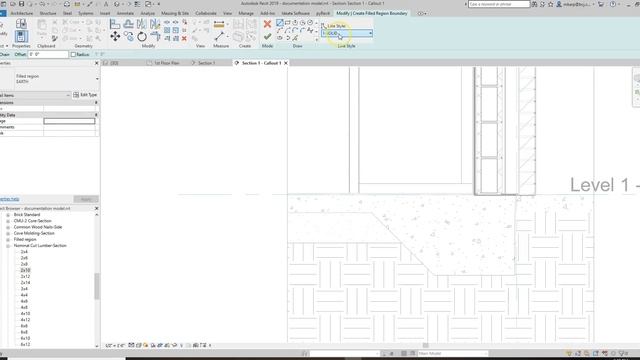Select the Rectangle draw tool
Screen dimensions: 640x360
287,22
